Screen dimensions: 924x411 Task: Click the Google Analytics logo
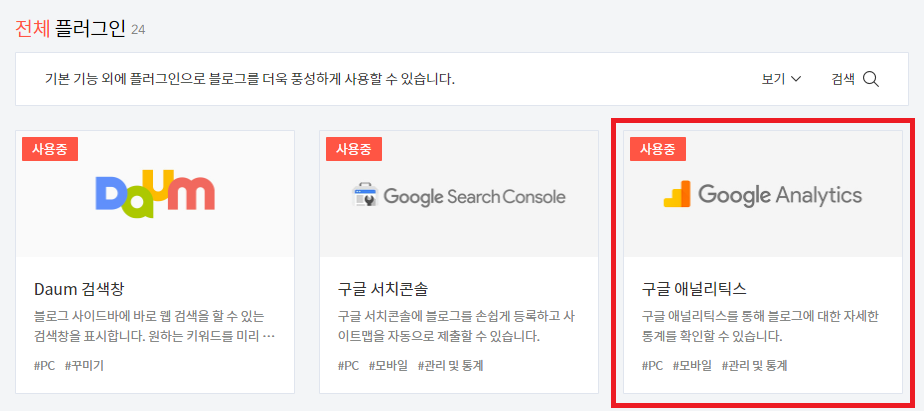pyautogui.click(x=763, y=195)
